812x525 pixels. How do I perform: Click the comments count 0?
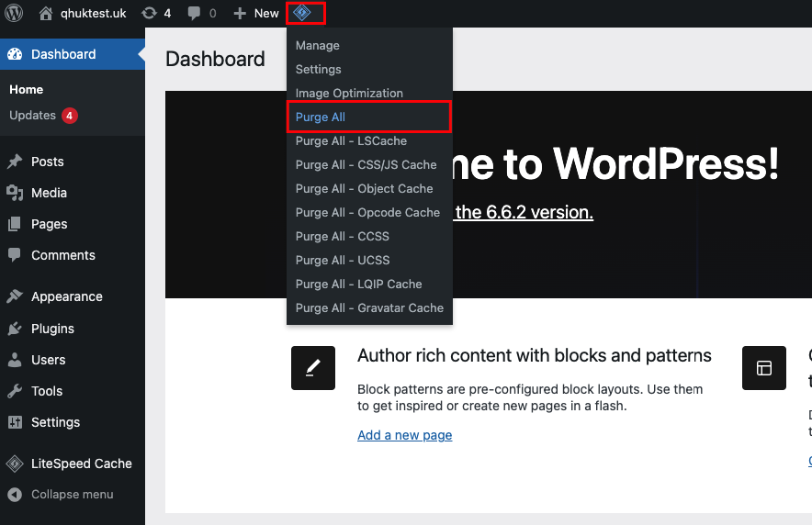212,14
